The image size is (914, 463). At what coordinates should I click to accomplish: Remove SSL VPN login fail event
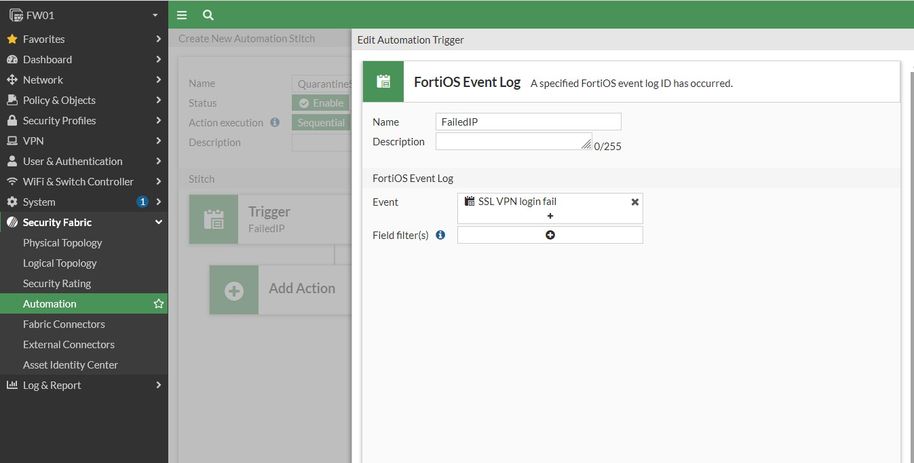(635, 202)
